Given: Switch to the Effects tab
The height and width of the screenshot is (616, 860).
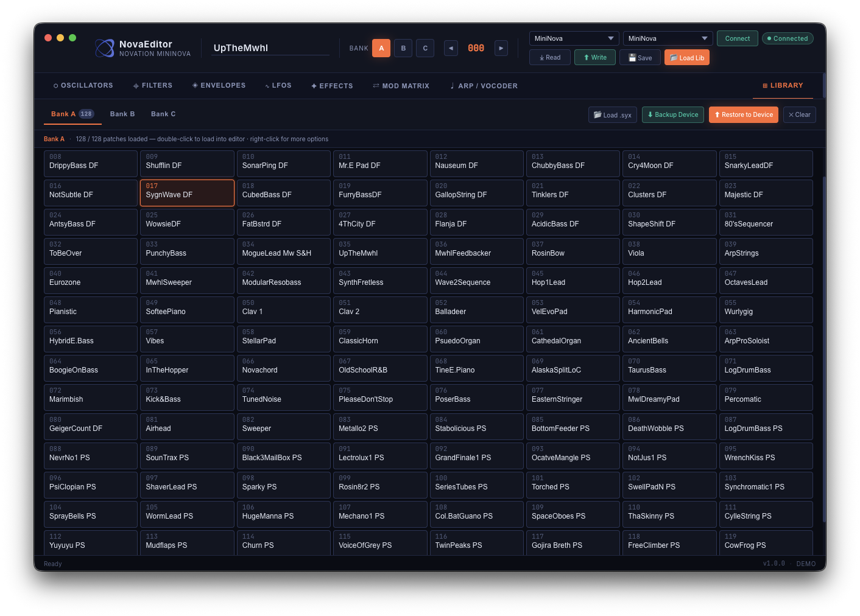Looking at the screenshot, I should 332,86.
